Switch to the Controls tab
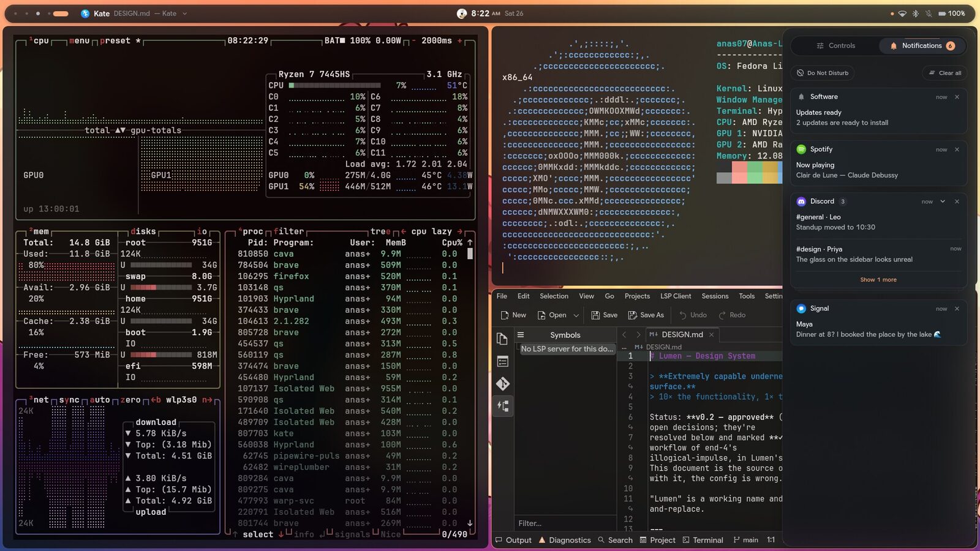The width and height of the screenshot is (980, 551). 835,46
